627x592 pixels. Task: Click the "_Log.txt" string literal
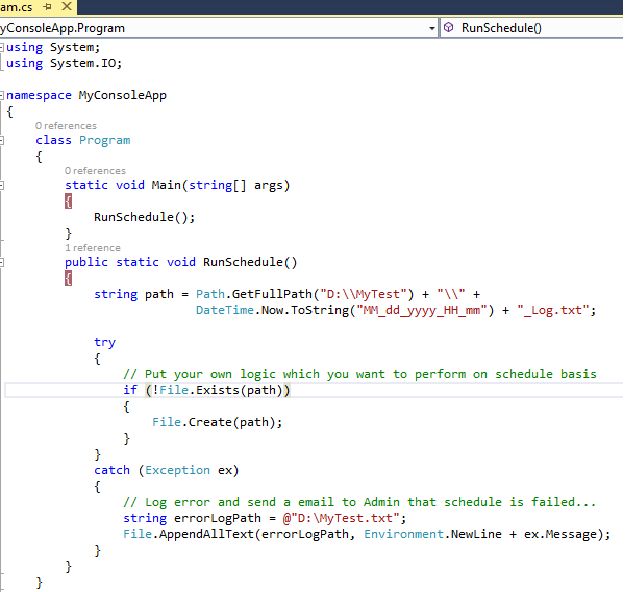tap(552, 310)
